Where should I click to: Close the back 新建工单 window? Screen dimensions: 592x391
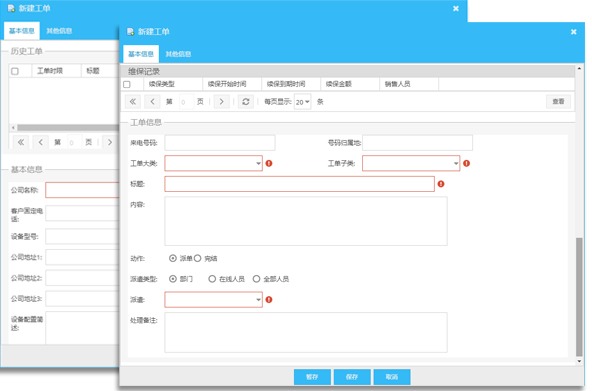coord(456,8)
